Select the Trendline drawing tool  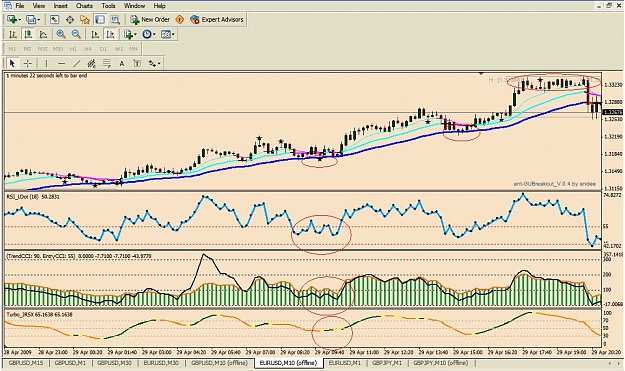pos(77,63)
